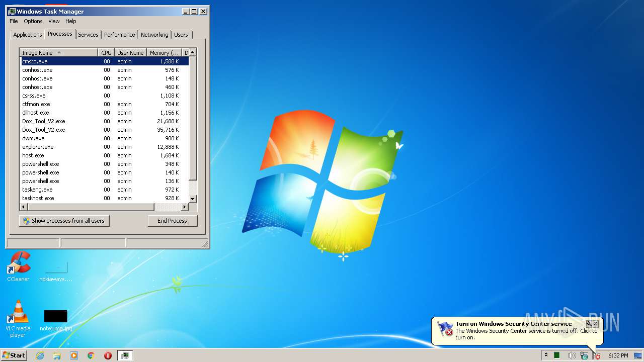Click the Show desktop button
Viewport: 644px width, 362px height.
[x=638, y=355]
